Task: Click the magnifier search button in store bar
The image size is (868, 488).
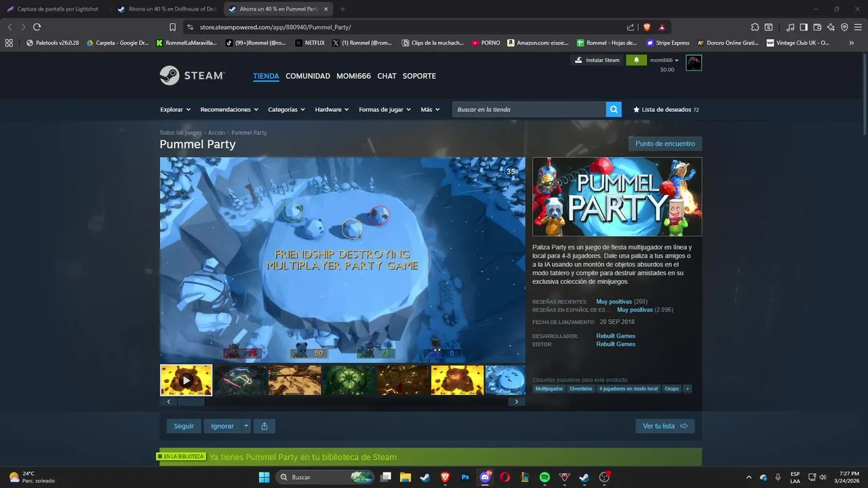Action: pyautogui.click(x=614, y=109)
